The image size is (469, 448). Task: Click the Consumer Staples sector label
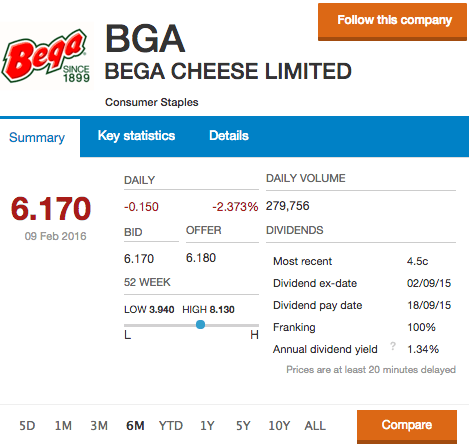152,102
